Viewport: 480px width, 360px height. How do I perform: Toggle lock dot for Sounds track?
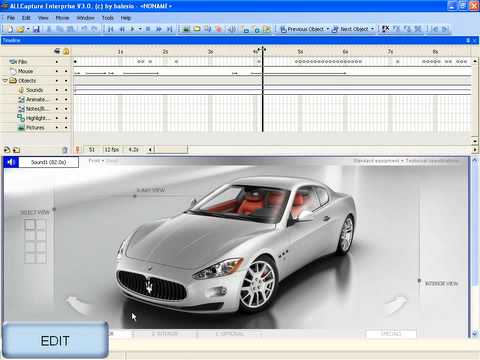click(x=66, y=90)
